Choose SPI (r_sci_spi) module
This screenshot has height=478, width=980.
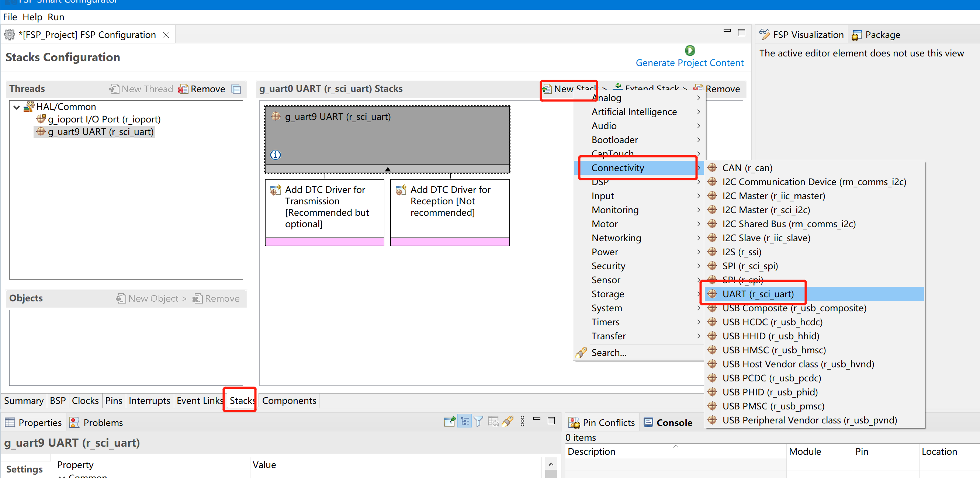(814, 266)
